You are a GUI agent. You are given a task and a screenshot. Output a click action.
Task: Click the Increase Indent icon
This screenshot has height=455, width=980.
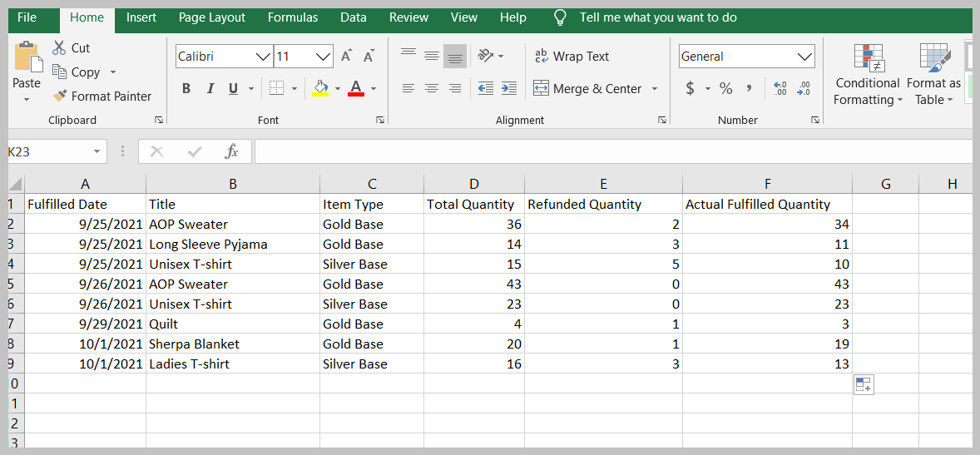(x=509, y=89)
